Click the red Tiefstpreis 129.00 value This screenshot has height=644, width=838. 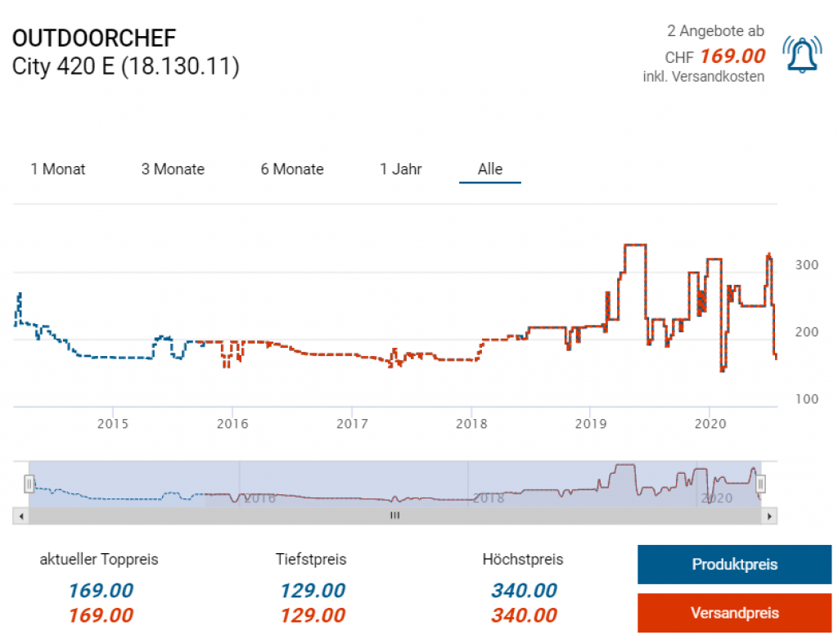pyautogui.click(x=312, y=615)
